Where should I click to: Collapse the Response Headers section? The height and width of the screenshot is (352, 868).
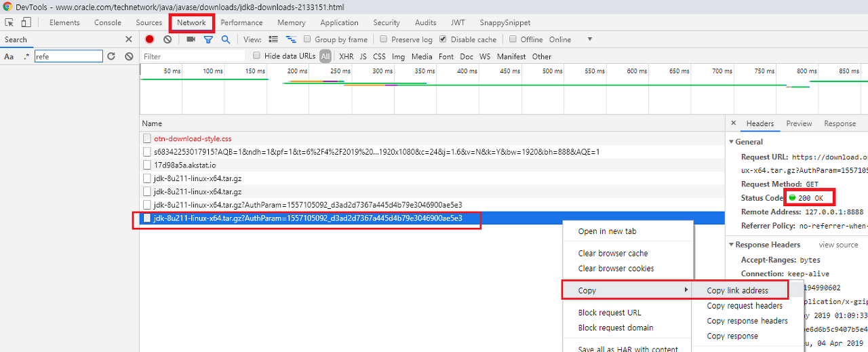[x=731, y=245]
